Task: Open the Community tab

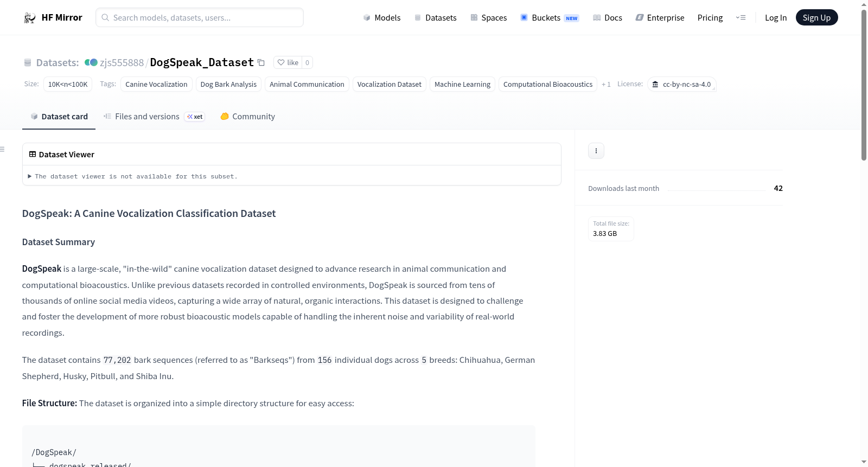Action: [248, 117]
